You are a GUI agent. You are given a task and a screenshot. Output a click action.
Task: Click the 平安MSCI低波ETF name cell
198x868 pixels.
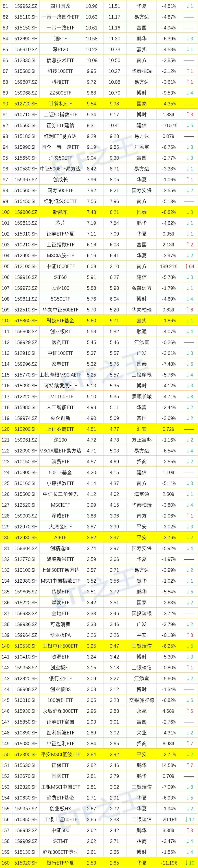pos(60,754)
